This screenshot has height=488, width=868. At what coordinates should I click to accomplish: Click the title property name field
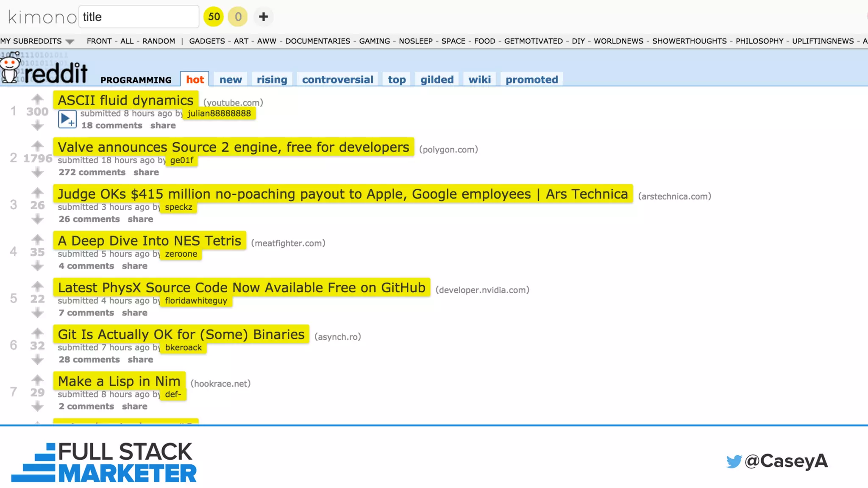pyautogui.click(x=139, y=17)
